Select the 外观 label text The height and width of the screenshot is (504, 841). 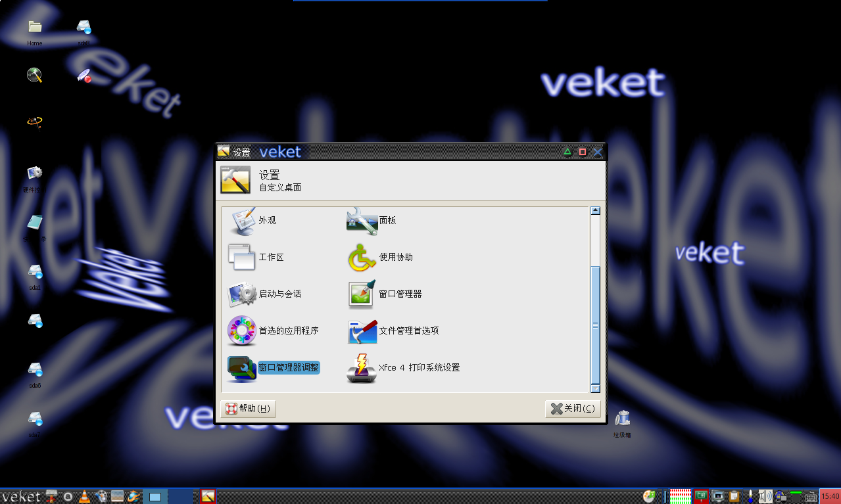[x=268, y=220]
